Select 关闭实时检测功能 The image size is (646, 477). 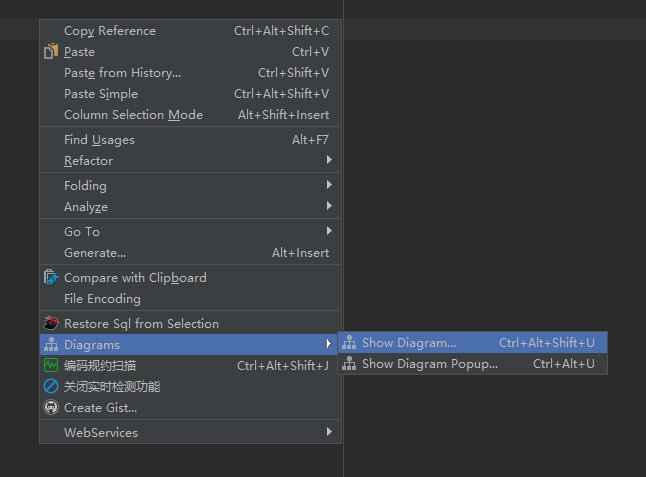pyautogui.click(x=190, y=386)
